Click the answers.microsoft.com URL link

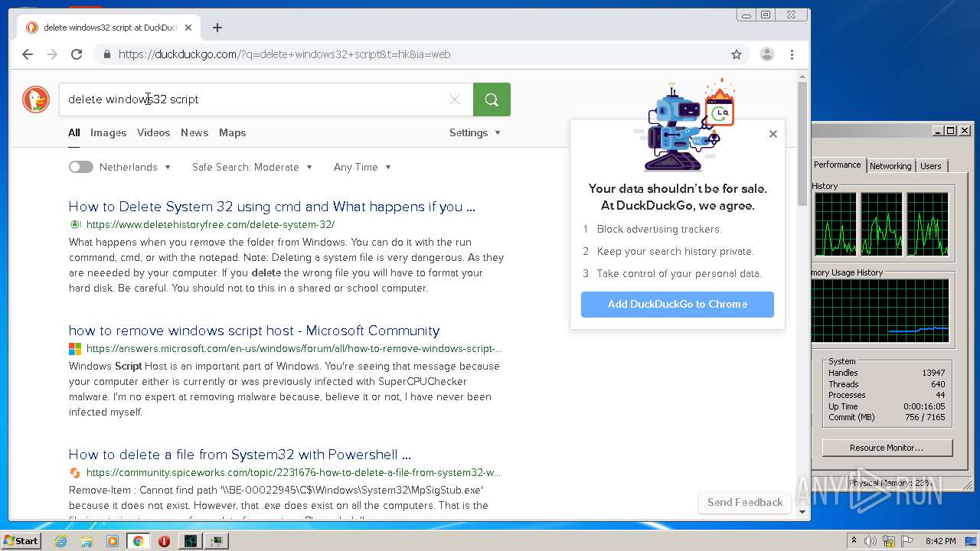tap(294, 348)
